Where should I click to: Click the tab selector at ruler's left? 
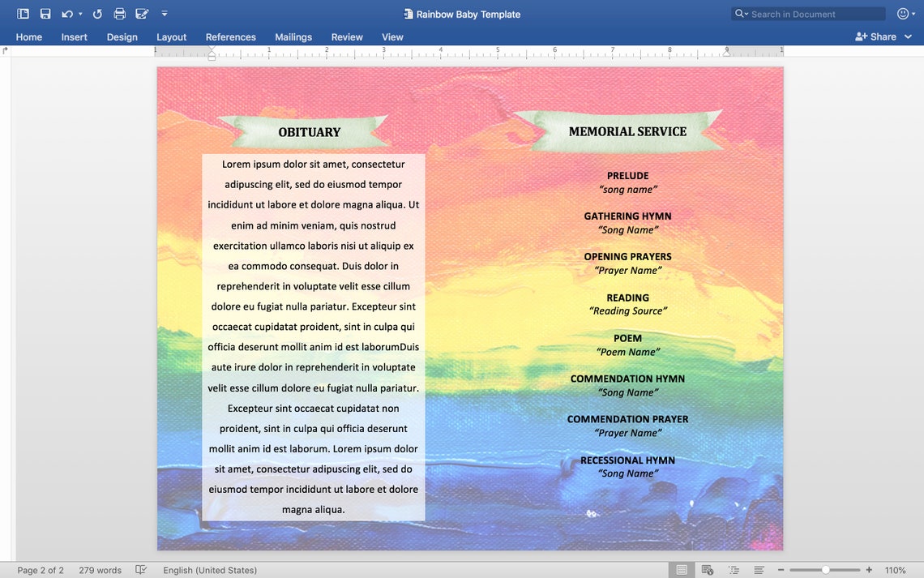[x=6, y=51]
